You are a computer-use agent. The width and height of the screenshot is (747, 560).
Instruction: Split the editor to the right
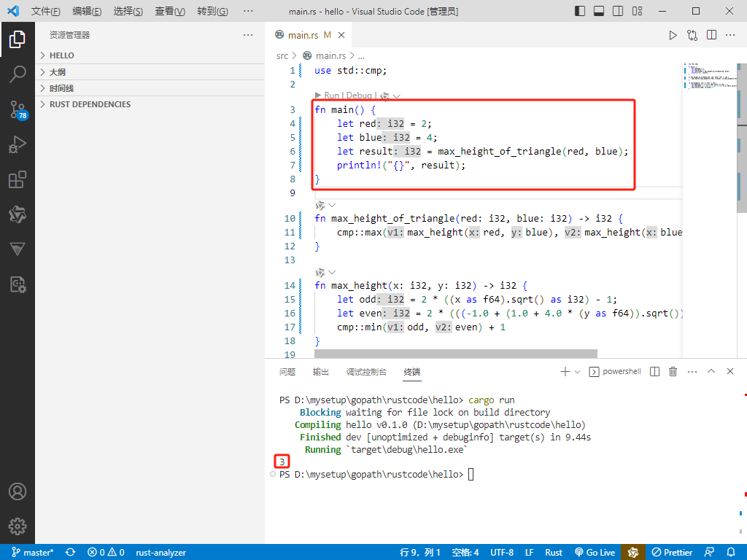coord(712,35)
